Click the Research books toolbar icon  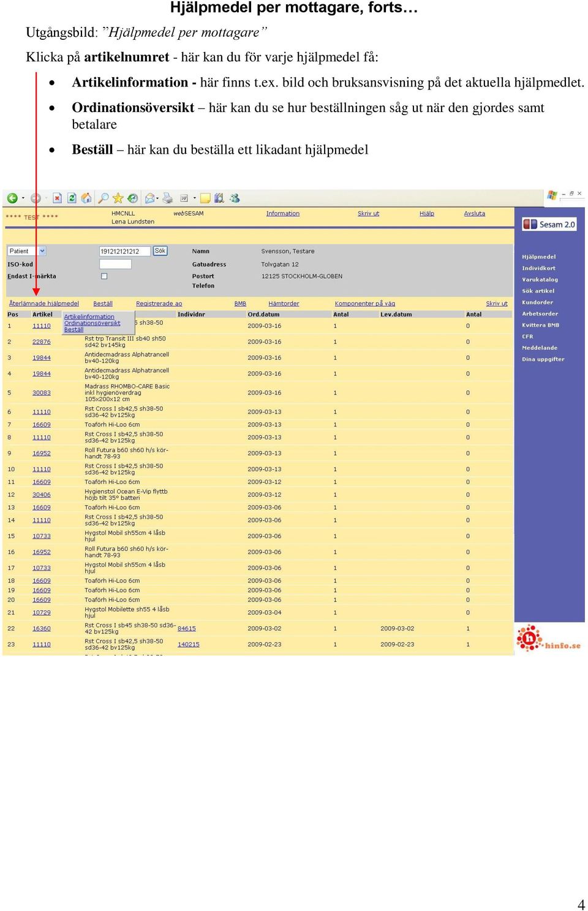[x=219, y=198]
